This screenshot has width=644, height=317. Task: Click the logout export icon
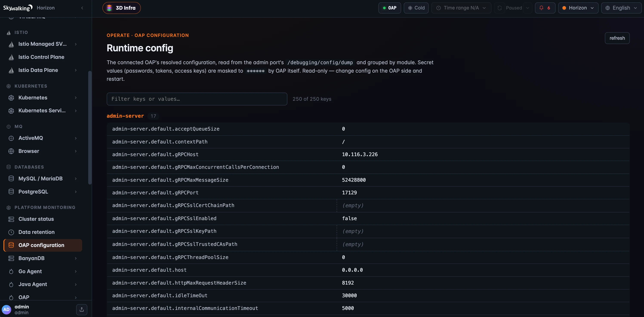pyautogui.click(x=82, y=310)
